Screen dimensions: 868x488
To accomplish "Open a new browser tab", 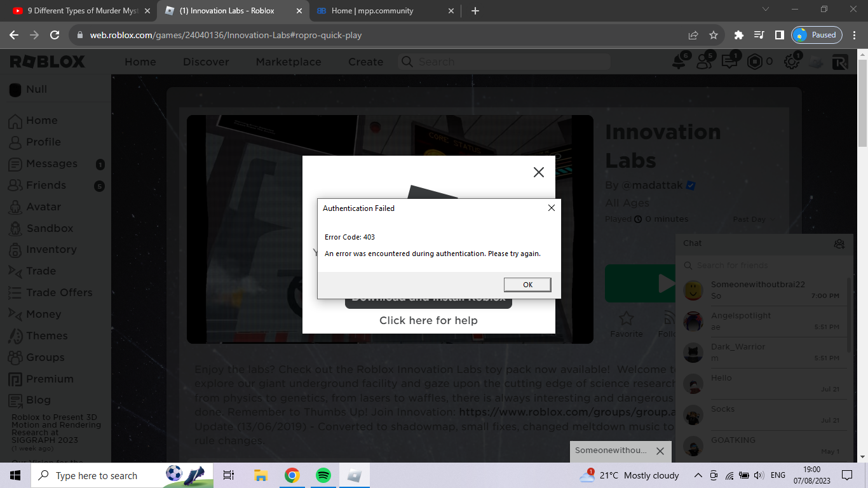I will tap(475, 11).
